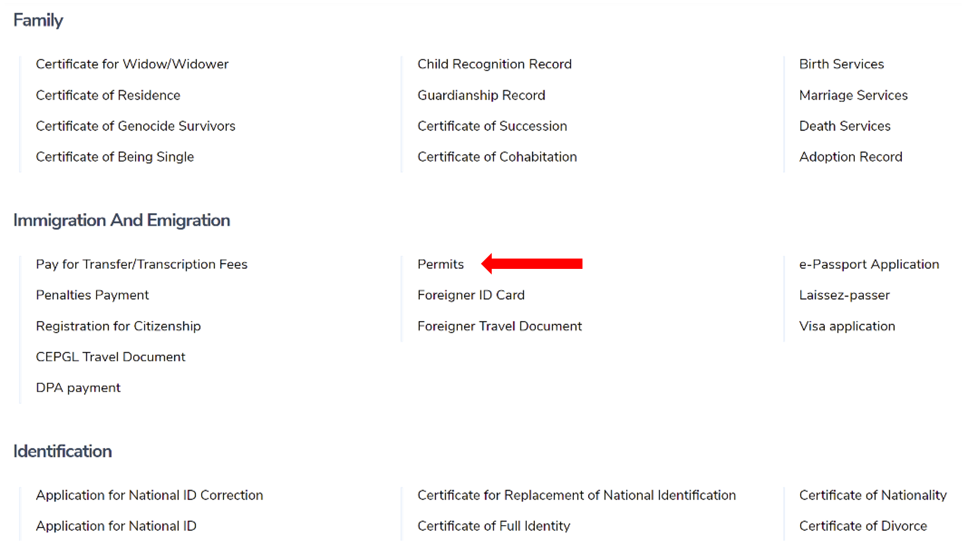Select Pay for Transfer/Transcription Fees
The width and height of the screenshot is (980, 551).
[142, 264]
